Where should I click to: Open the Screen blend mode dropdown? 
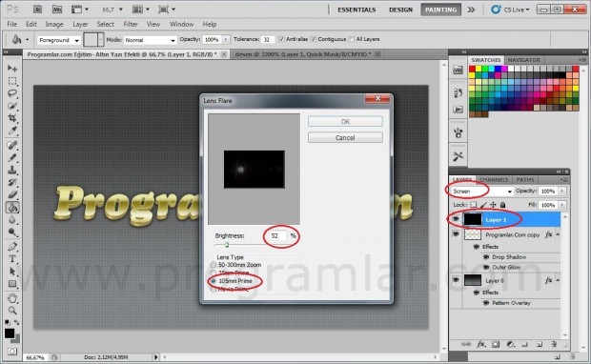[481, 192]
